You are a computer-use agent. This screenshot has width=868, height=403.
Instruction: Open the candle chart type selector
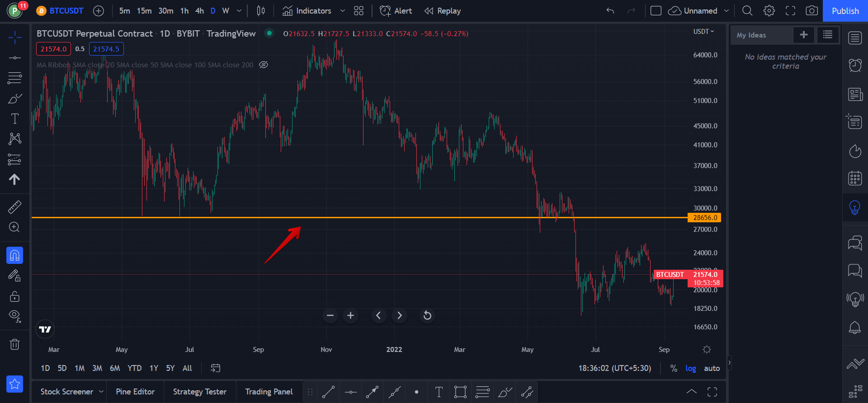pos(261,11)
